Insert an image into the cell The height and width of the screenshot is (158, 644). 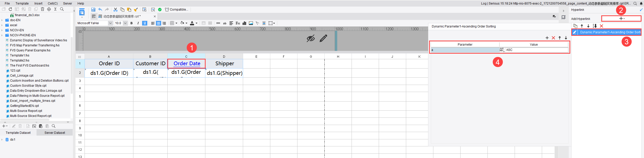click(251, 23)
